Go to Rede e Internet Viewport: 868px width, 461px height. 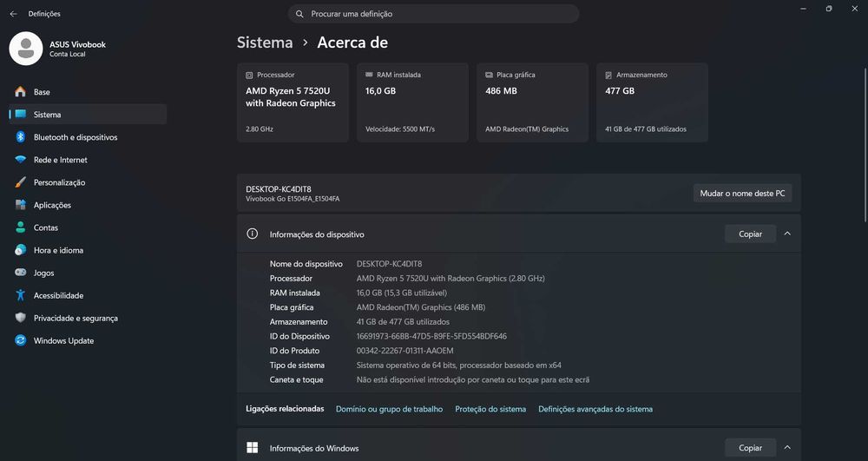[x=88, y=160]
